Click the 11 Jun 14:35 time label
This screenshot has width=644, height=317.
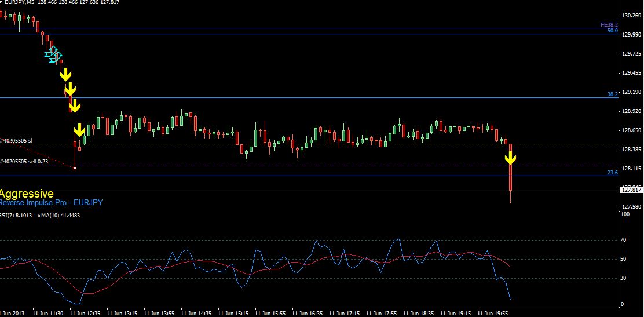pyautogui.click(x=196, y=314)
